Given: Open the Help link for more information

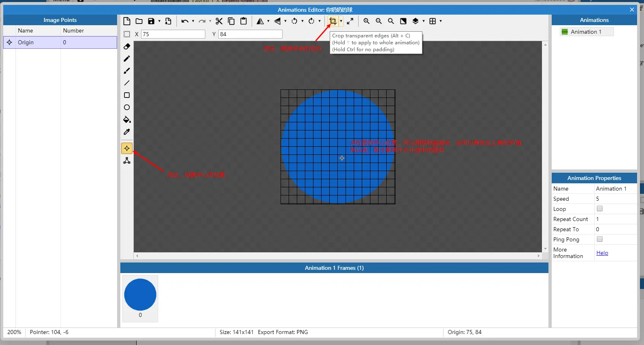Looking at the screenshot, I should [x=602, y=253].
